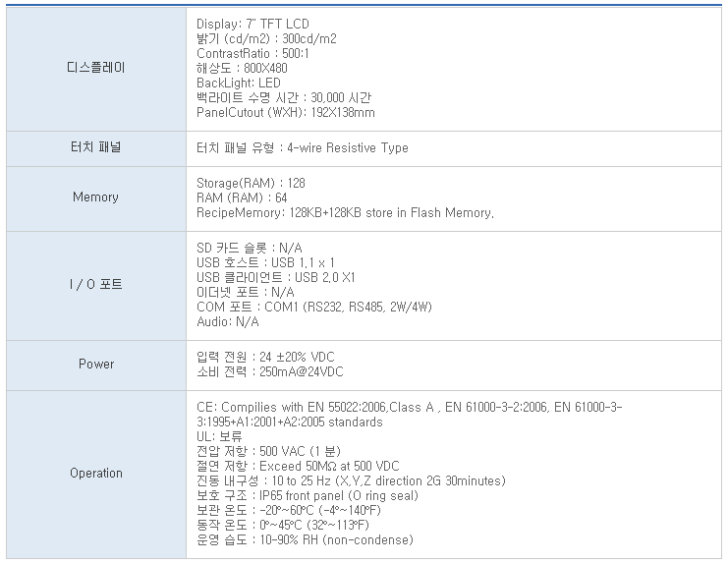The width and height of the screenshot is (728, 563).
Task: Click the 입력 전원 24 ±20% VDC line
Action: pyautogui.click(x=265, y=357)
